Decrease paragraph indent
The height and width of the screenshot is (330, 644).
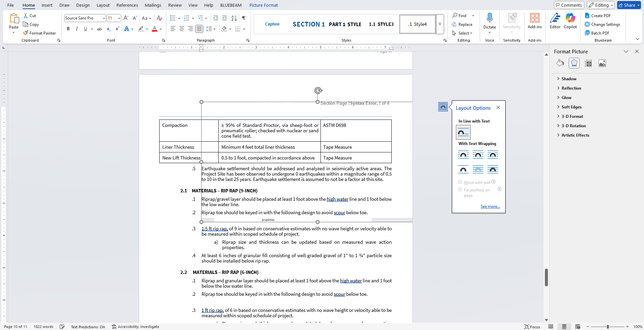216,18
